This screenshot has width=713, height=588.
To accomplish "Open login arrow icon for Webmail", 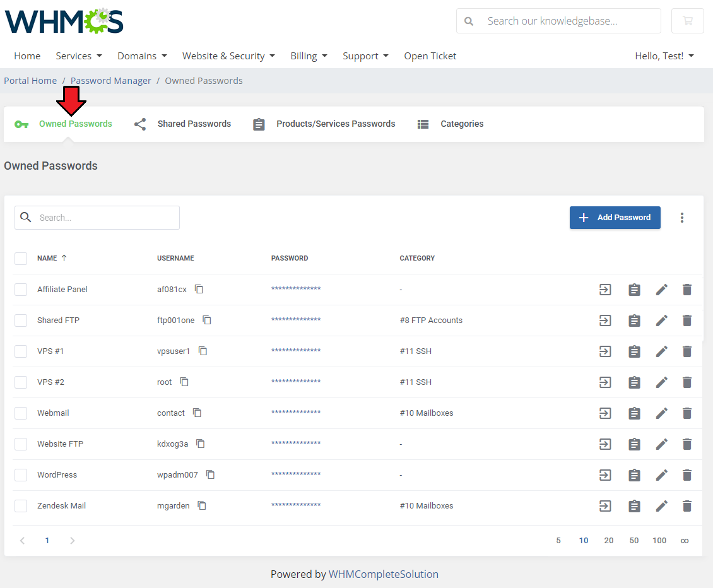I will 605,413.
